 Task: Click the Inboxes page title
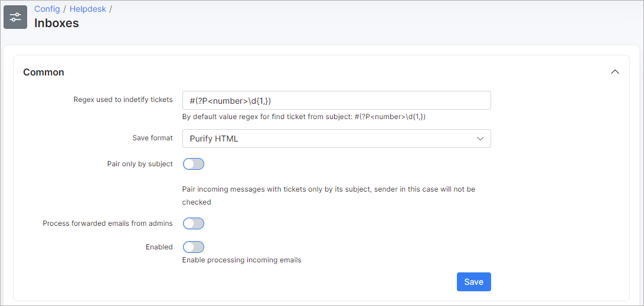[x=57, y=24]
